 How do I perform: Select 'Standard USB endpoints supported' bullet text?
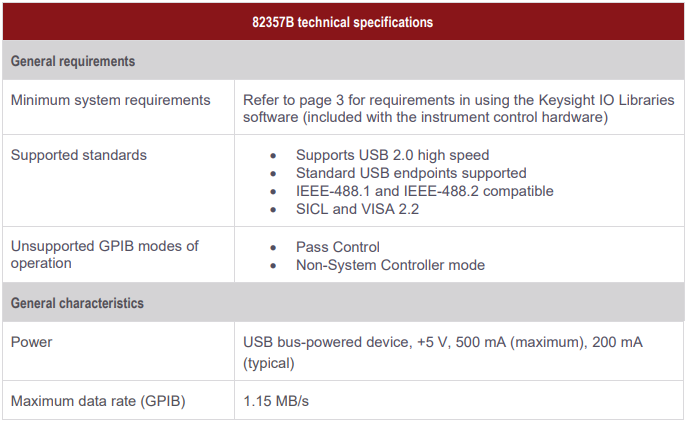411,173
